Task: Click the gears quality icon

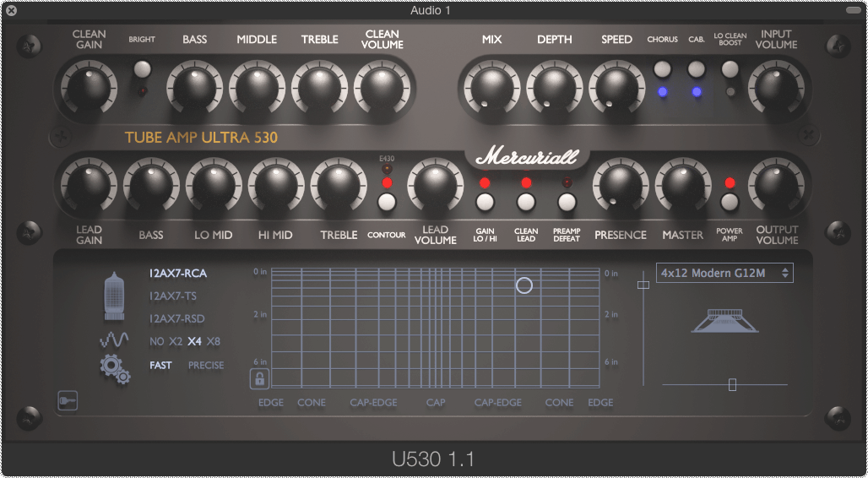Action: pos(115,368)
